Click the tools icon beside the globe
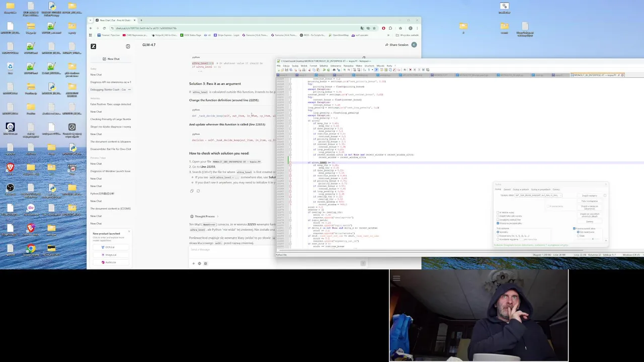This screenshot has height=362, width=644. pos(205,263)
